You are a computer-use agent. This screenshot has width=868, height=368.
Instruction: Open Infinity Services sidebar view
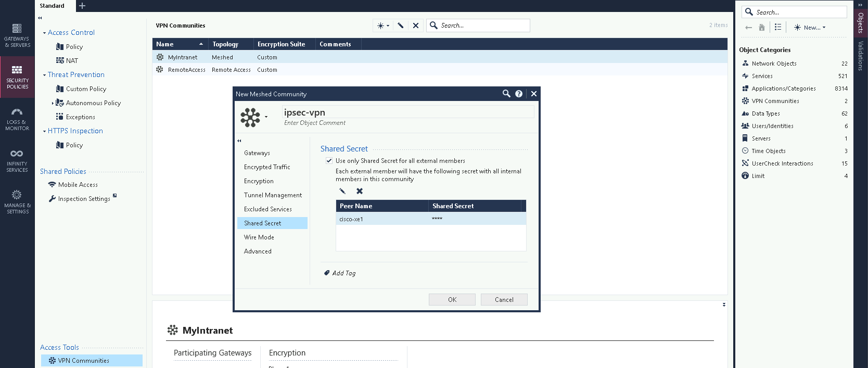coord(17,160)
